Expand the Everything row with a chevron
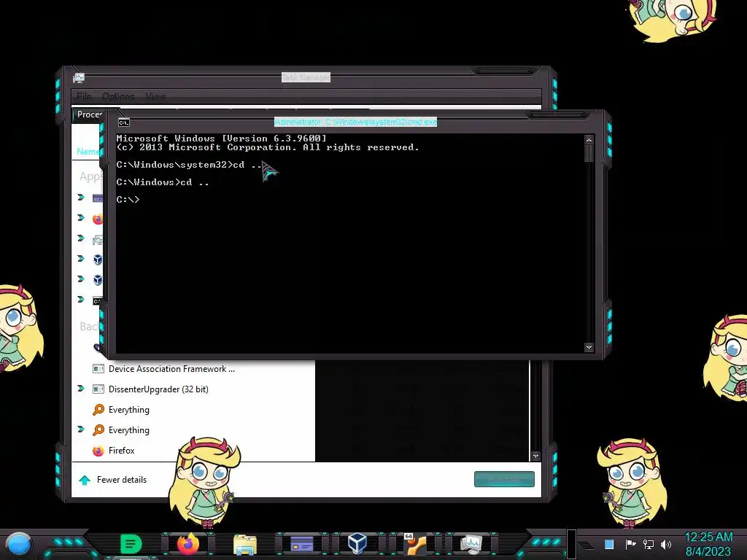Viewport: 747px width, 560px height. click(81, 429)
